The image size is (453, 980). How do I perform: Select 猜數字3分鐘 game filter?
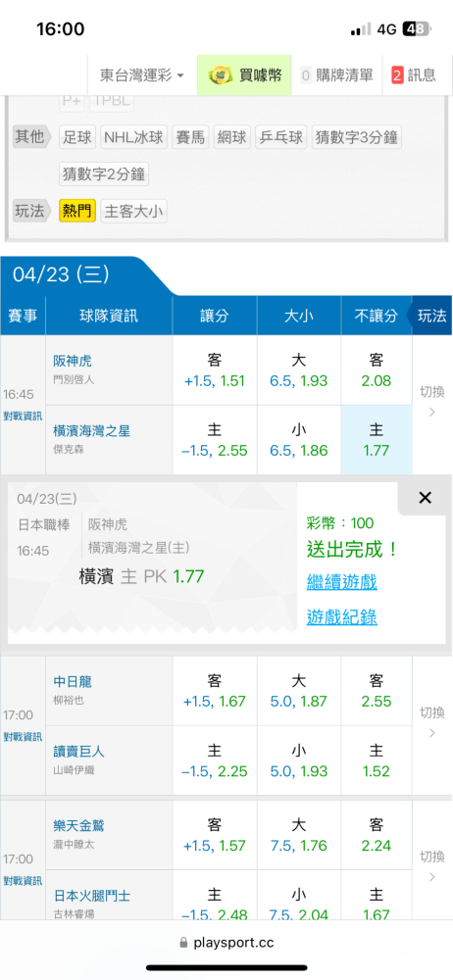pos(357,137)
